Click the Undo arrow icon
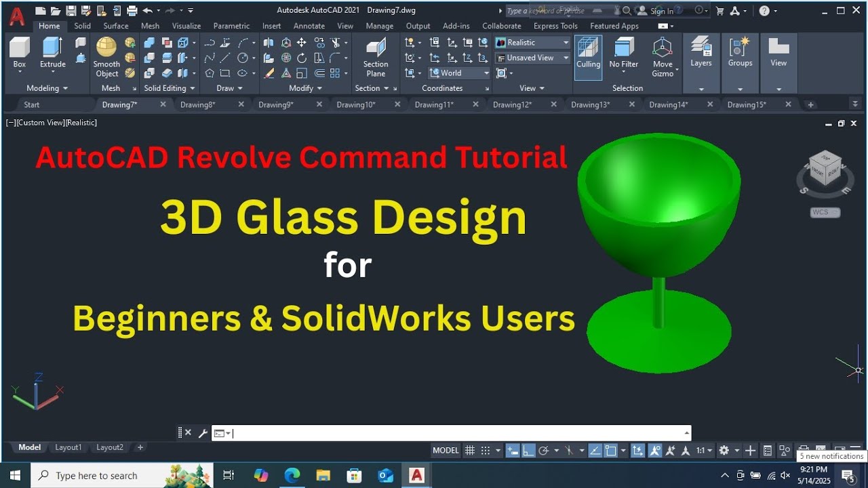This screenshot has width=868, height=488. pos(147,10)
